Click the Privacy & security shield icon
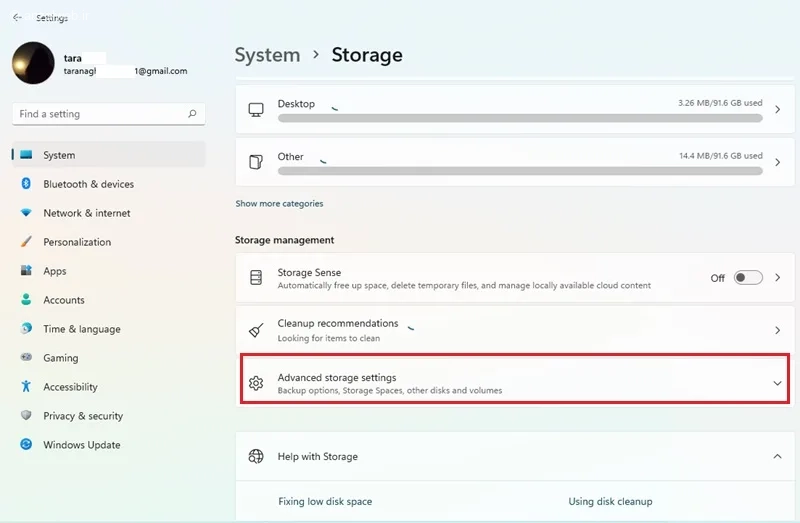 click(x=26, y=415)
